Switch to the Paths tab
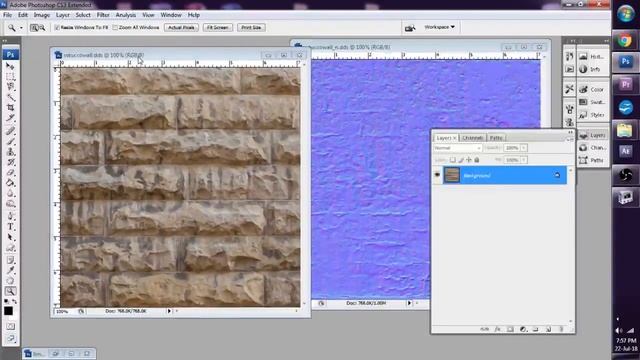The width and height of the screenshot is (640, 360). click(496, 138)
